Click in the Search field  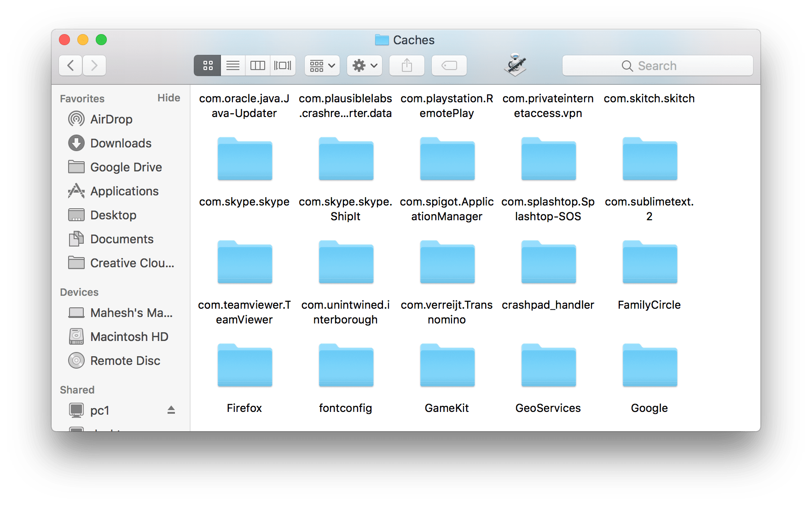coord(657,65)
